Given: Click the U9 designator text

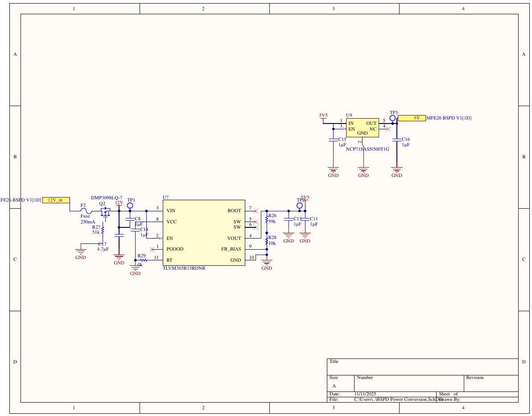Looking at the screenshot, I should pyautogui.click(x=349, y=115).
